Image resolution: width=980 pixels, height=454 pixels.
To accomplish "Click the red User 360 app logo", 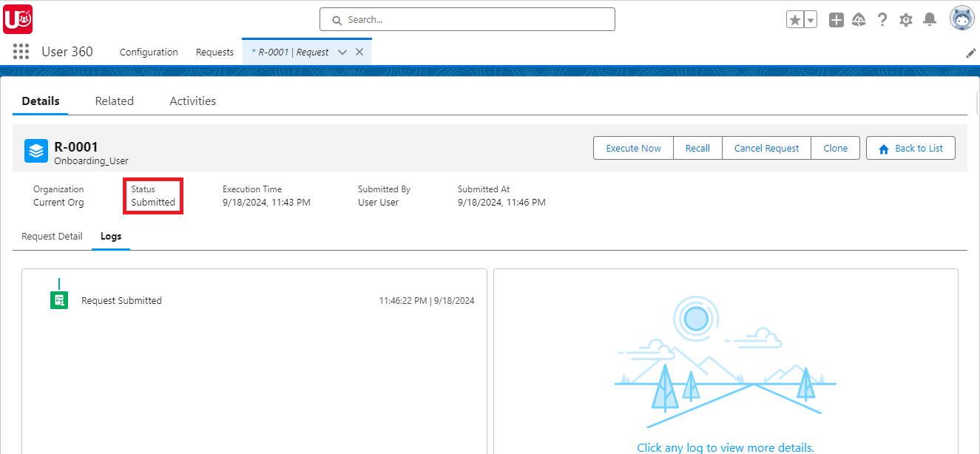I will coord(18,19).
